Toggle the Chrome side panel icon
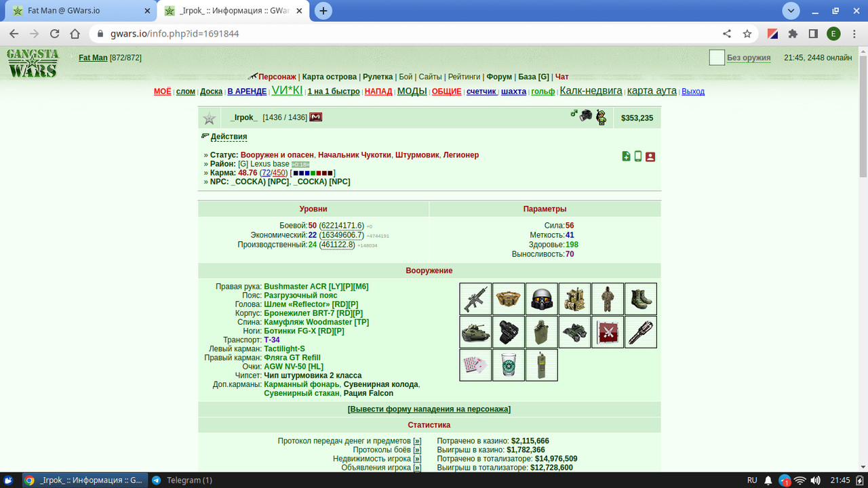 click(813, 34)
